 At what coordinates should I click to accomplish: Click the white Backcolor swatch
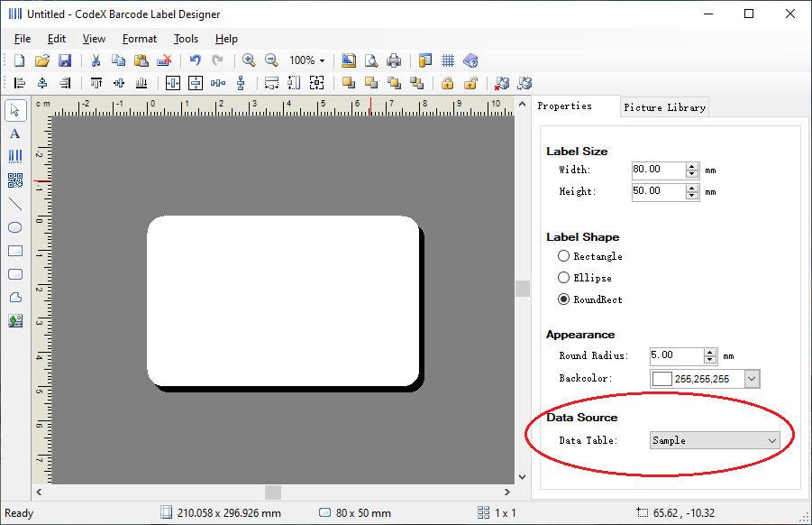pyautogui.click(x=661, y=379)
